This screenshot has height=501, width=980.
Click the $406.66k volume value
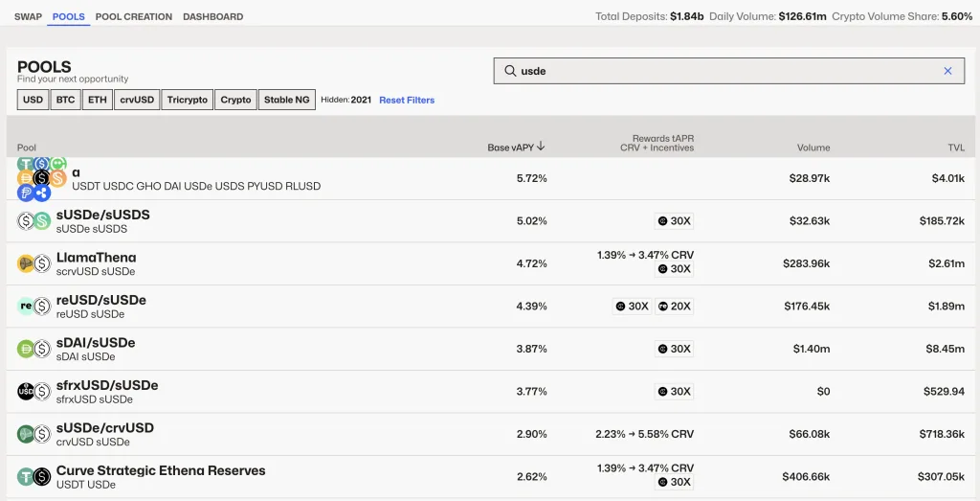point(806,476)
